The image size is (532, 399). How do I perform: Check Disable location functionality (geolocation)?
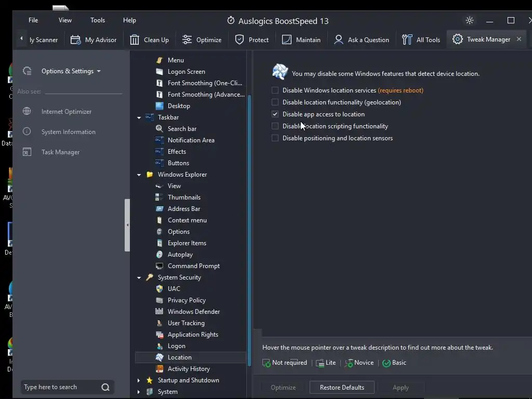[x=275, y=102]
